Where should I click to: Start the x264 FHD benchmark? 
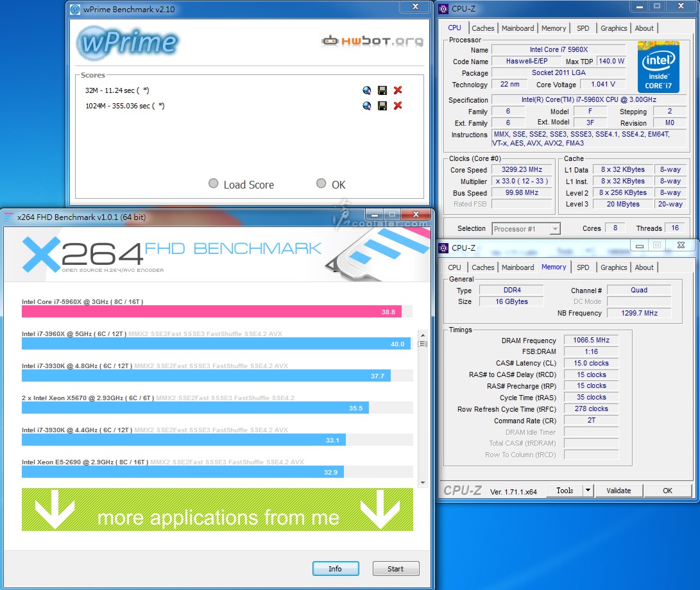pos(395,569)
